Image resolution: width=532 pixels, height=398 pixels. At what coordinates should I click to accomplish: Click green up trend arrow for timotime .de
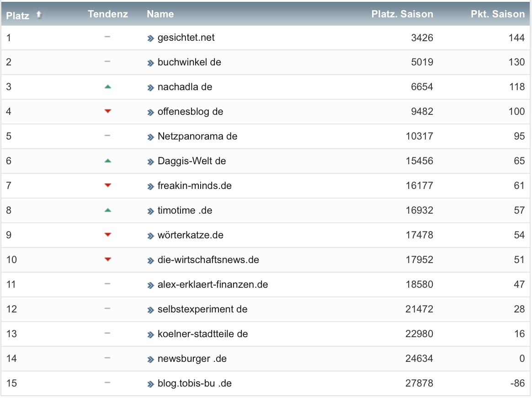[x=107, y=210]
